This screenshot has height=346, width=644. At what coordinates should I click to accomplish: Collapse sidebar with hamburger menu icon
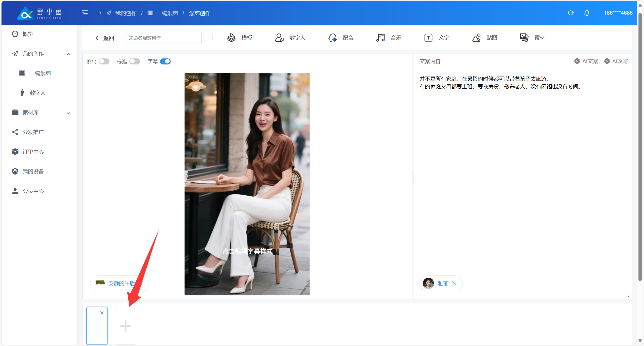[x=85, y=13]
